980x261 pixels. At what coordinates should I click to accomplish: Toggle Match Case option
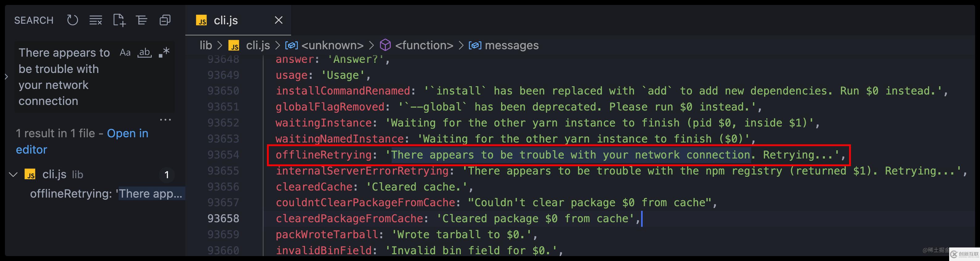click(125, 52)
